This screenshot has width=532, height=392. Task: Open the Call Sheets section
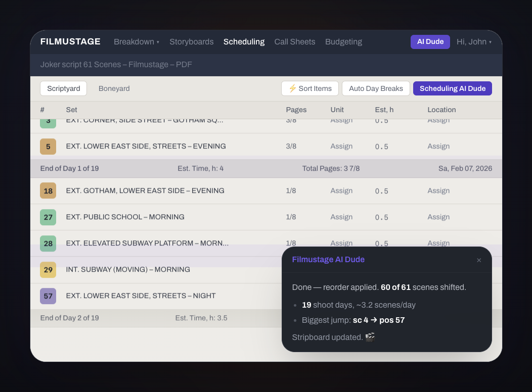pyautogui.click(x=295, y=41)
